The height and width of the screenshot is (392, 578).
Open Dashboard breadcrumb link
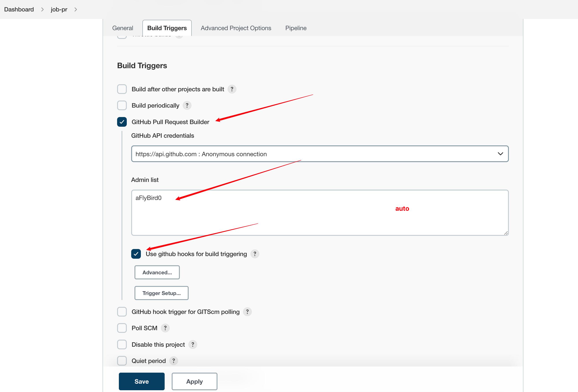point(19,9)
